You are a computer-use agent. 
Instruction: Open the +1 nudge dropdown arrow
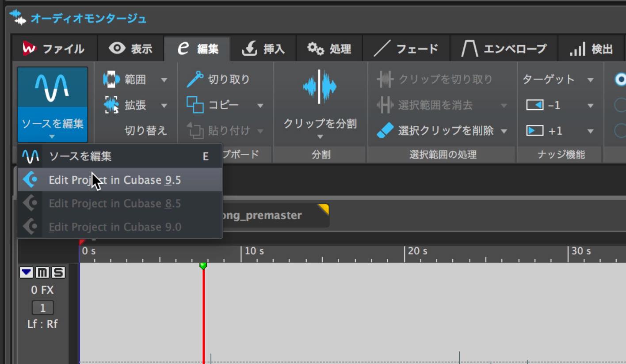(x=590, y=131)
